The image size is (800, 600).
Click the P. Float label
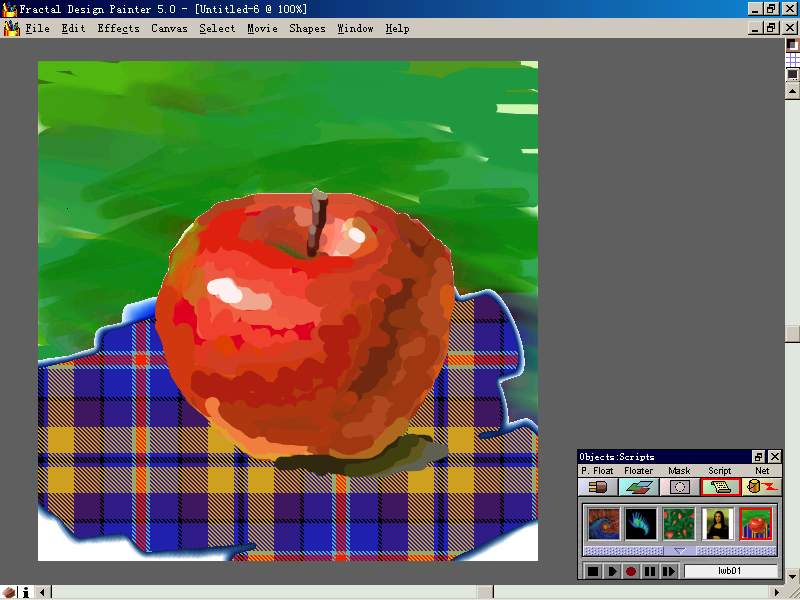pos(597,470)
